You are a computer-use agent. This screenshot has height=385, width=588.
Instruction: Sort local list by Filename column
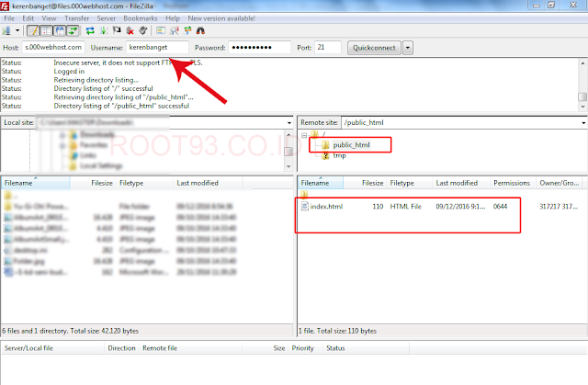(36, 183)
